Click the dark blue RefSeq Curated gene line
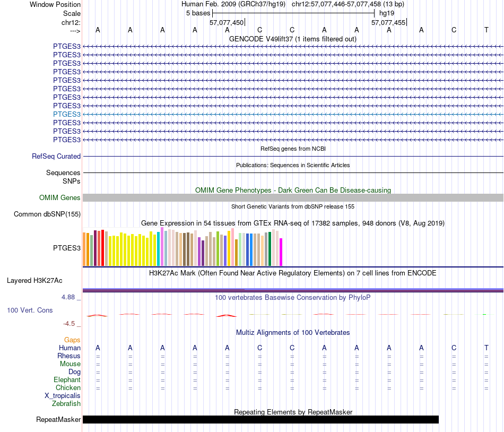504x432 pixels. click(293, 156)
